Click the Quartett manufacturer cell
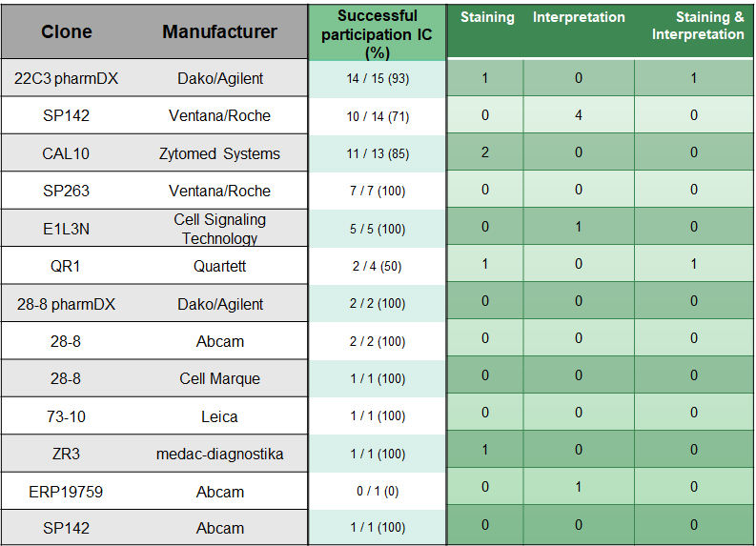Image resolution: width=756 pixels, height=546 pixels. (219, 266)
